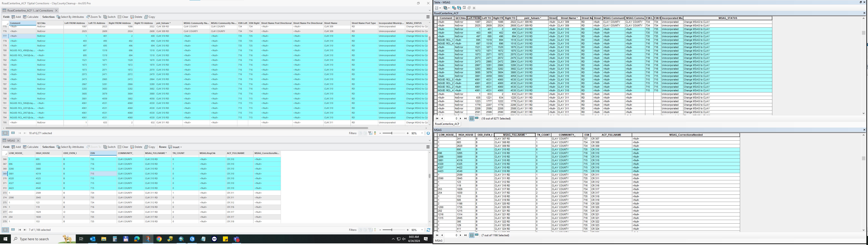Select ArcMap bottom MSAG tab
Image resolution: width=868 pixels, height=245 pixels.
pyautogui.click(x=439, y=241)
